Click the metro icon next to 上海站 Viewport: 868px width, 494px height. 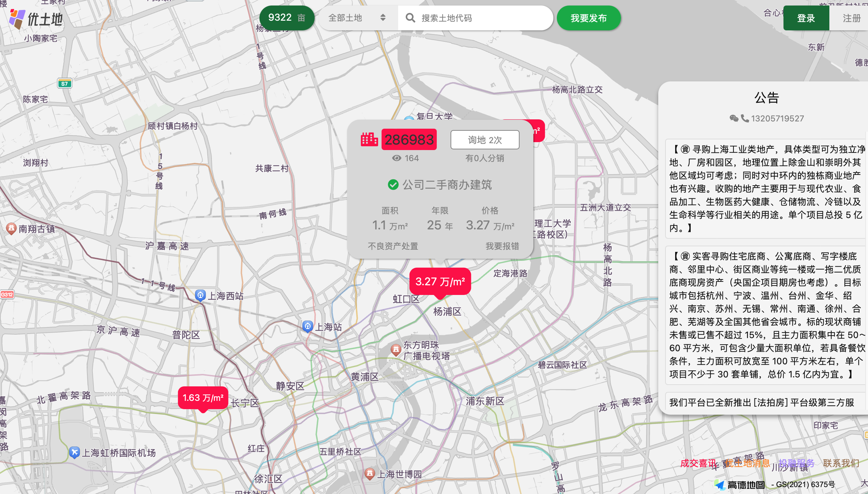pos(307,327)
